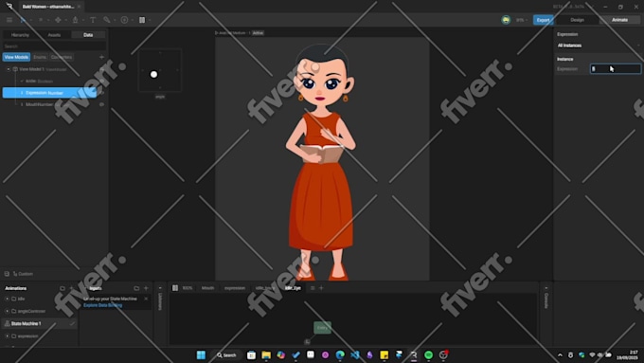Collapse the Listeners panel arrow
The width and height of the screenshot is (644, 363).
(x=160, y=288)
